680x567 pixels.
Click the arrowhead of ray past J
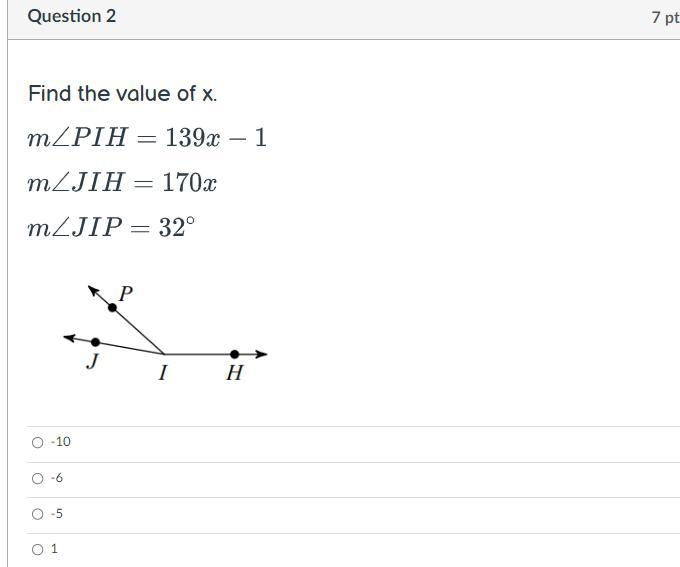[68, 338]
